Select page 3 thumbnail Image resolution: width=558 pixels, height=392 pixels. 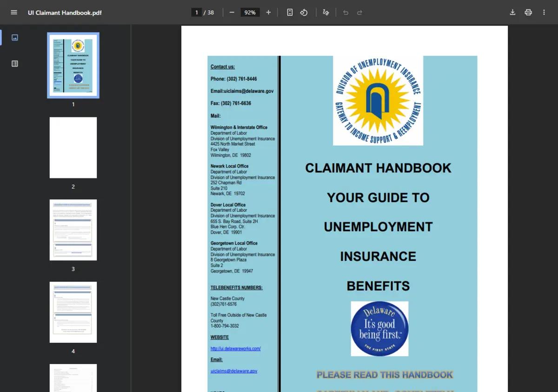pyautogui.click(x=73, y=230)
